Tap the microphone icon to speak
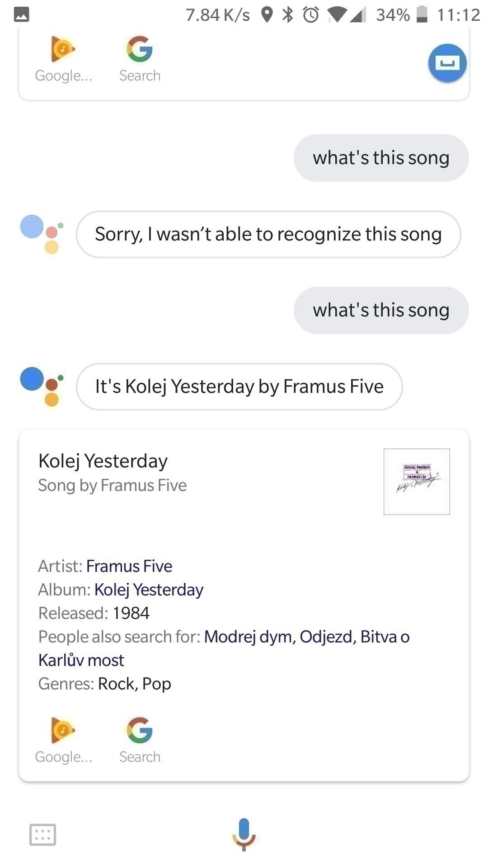The height and width of the screenshot is (868, 488). tap(244, 834)
